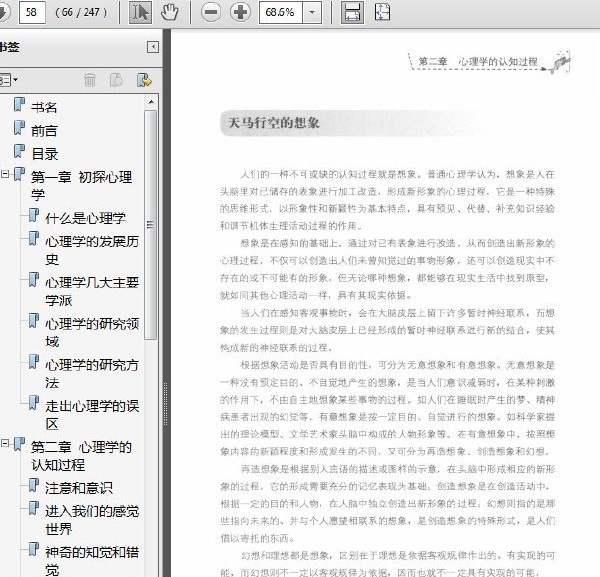600x577 pixels.
Task: Delete selected bookmark trash icon
Action: click(x=90, y=80)
